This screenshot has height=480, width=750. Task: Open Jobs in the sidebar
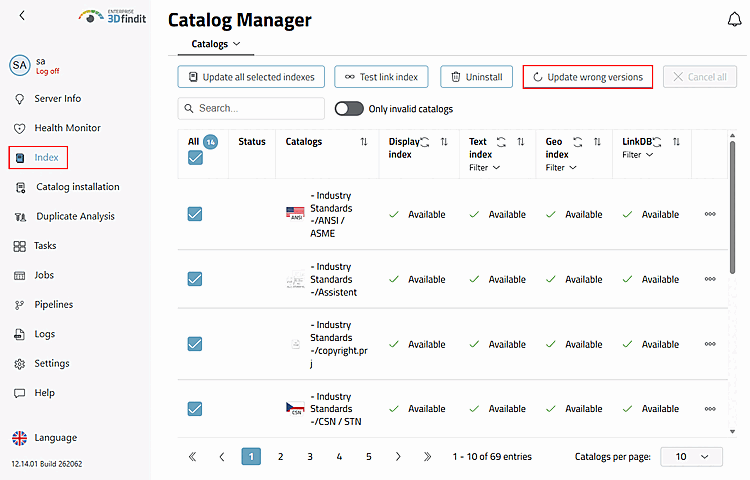click(33, 275)
